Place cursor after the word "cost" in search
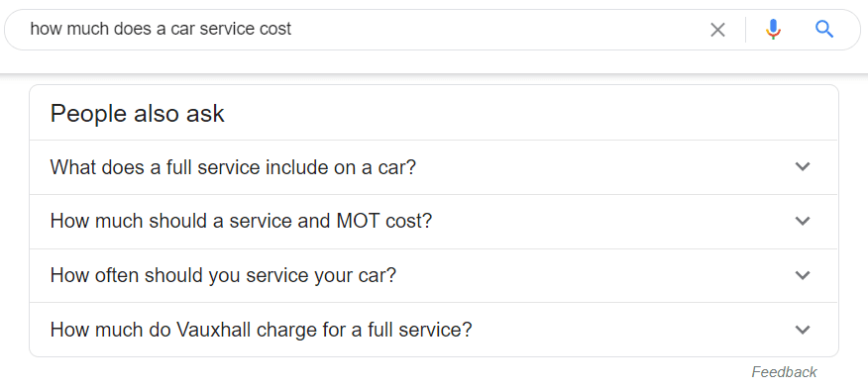 coord(292,29)
